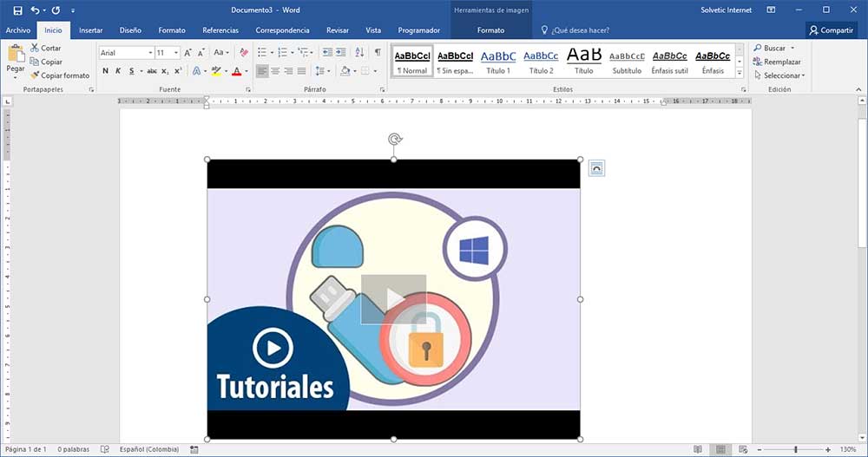The height and width of the screenshot is (457, 868).
Task: Click the clear formatting eraser icon
Action: pyautogui.click(x=246, y=53)
